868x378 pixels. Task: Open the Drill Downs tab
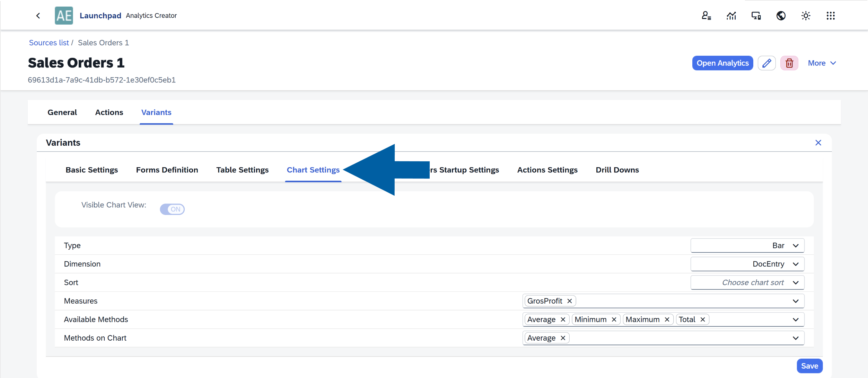pos(617,170)
